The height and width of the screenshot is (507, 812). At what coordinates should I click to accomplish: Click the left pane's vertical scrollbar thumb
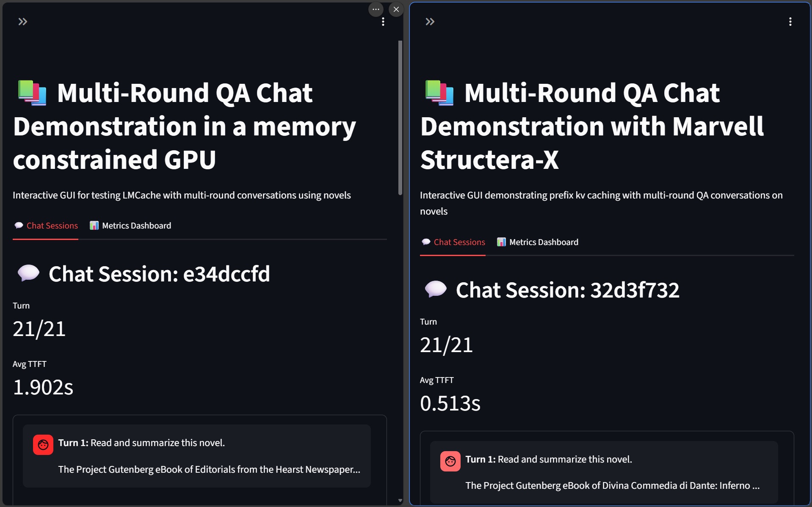tap(400, 118)
